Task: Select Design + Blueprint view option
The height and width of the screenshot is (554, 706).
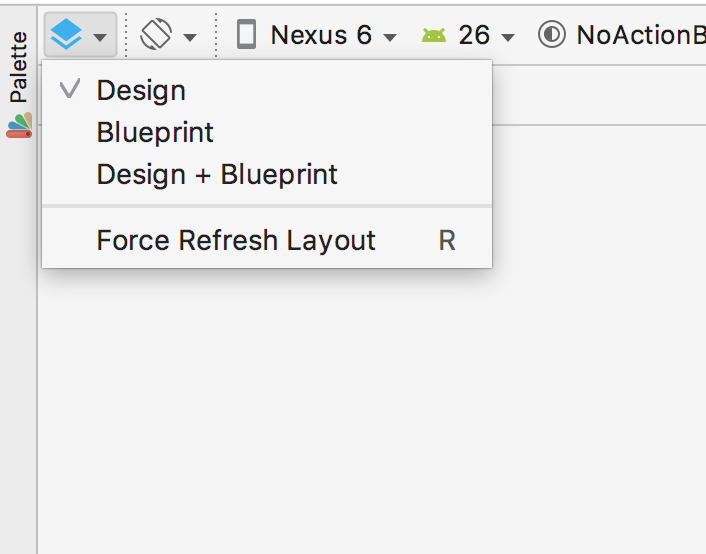Action: (267, 174)
